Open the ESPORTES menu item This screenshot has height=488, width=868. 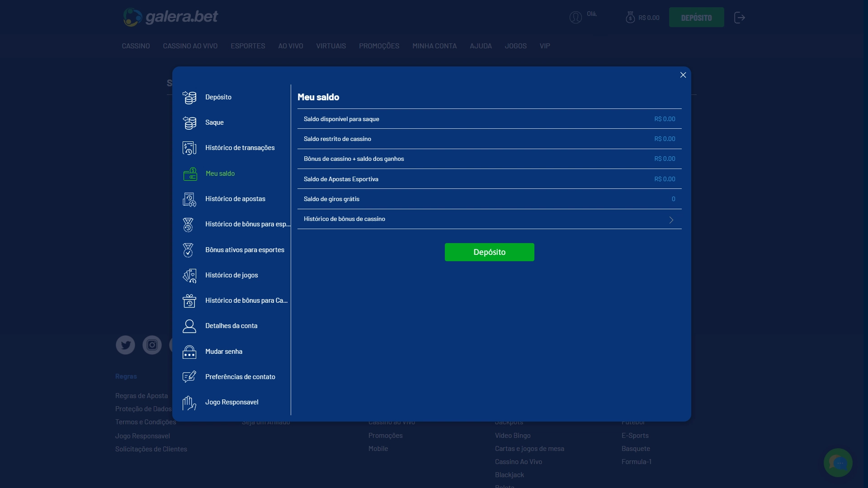[248, 46]
